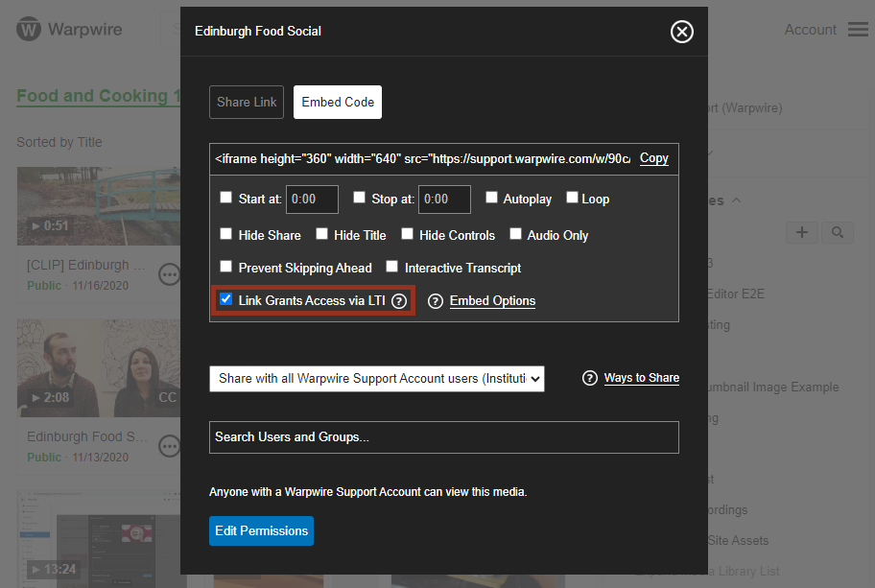Viewport: 875px width, 588px height.
Task: Close the Edinburgh Food Social dialog
Action: (x=681, y=32)
